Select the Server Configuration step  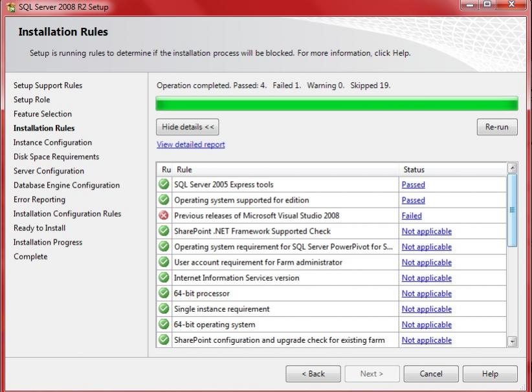click(49, 171)
